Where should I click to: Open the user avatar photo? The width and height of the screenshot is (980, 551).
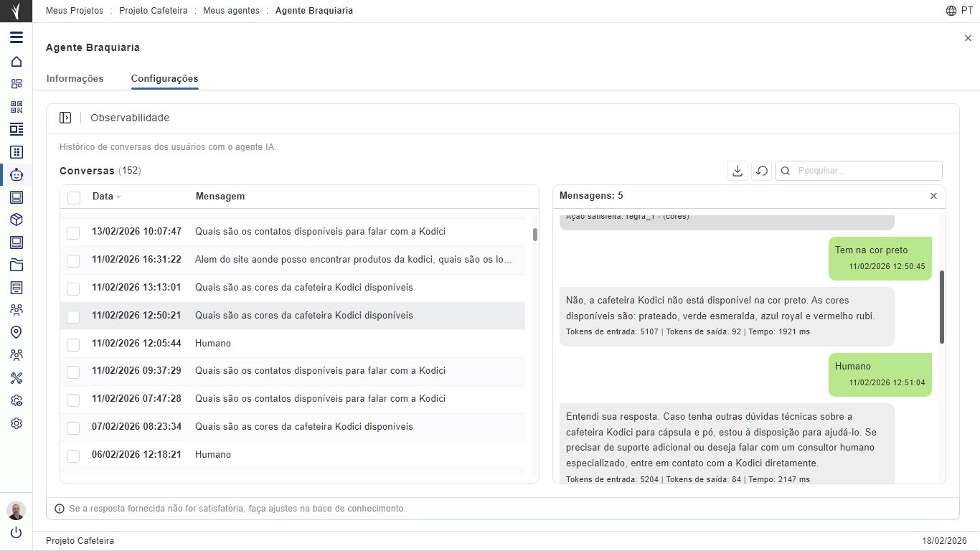pyautogui.click(x=17, y=510)
